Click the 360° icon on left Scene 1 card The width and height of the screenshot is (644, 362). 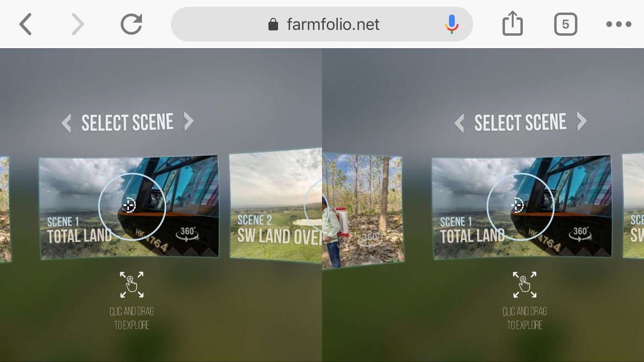click(187, 233)
